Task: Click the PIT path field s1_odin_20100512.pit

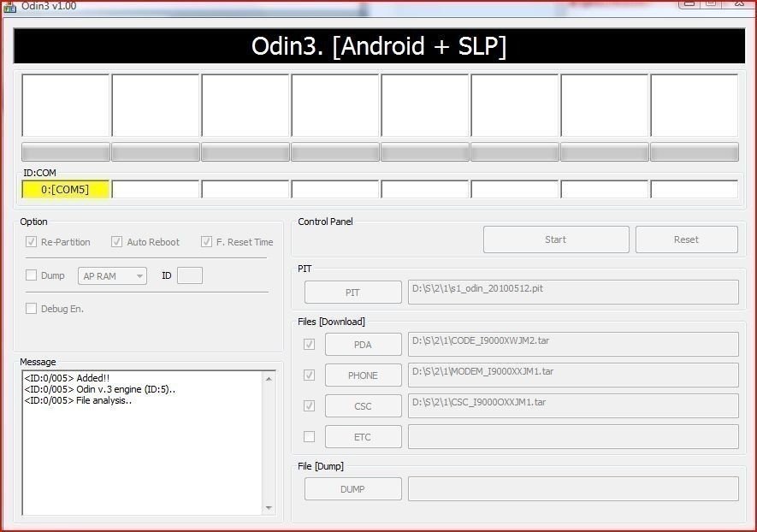Action: tap(573, 292)
